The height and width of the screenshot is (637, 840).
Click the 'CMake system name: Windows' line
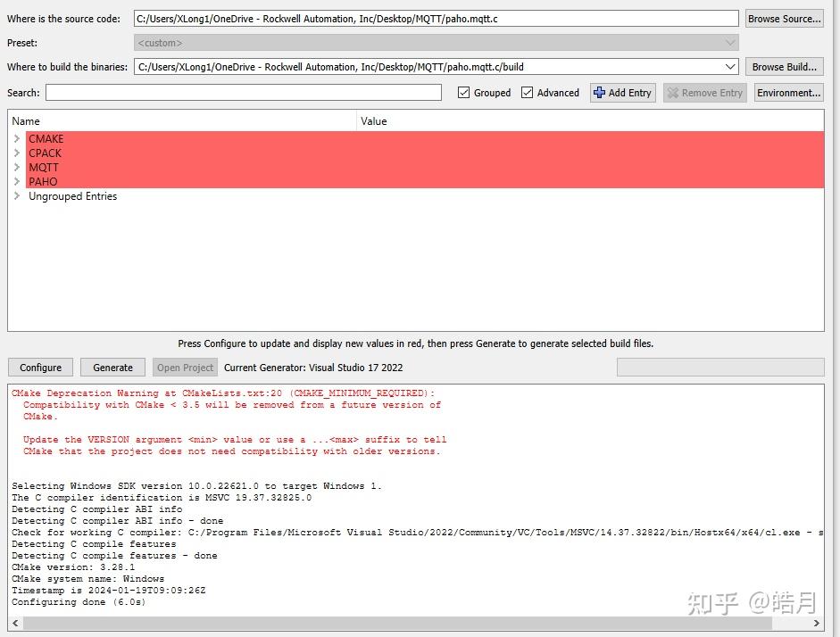87,579
